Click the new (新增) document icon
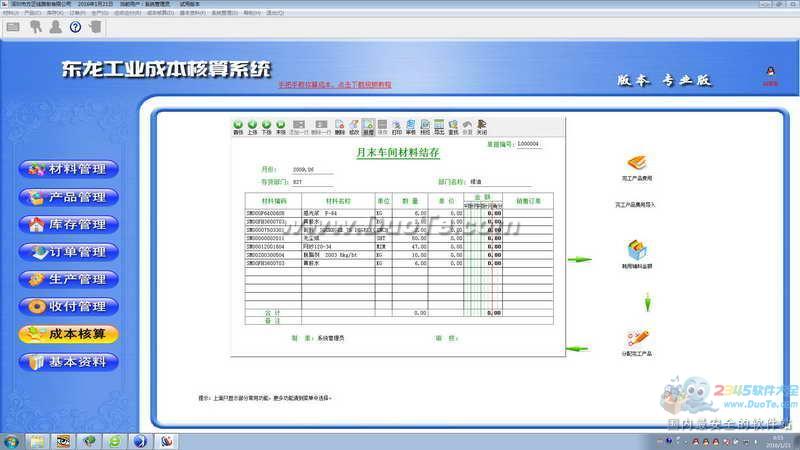800x450 pixels. tap(368, 127)
